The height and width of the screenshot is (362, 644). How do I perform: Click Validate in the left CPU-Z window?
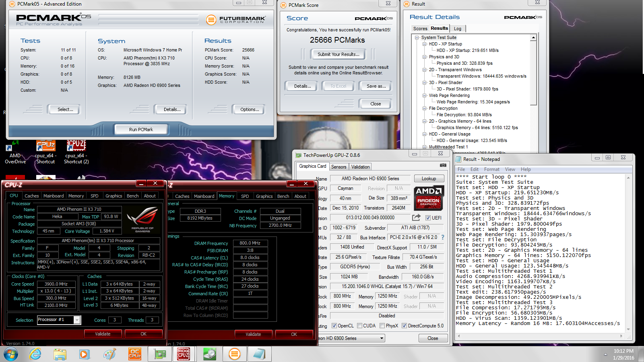103,334
